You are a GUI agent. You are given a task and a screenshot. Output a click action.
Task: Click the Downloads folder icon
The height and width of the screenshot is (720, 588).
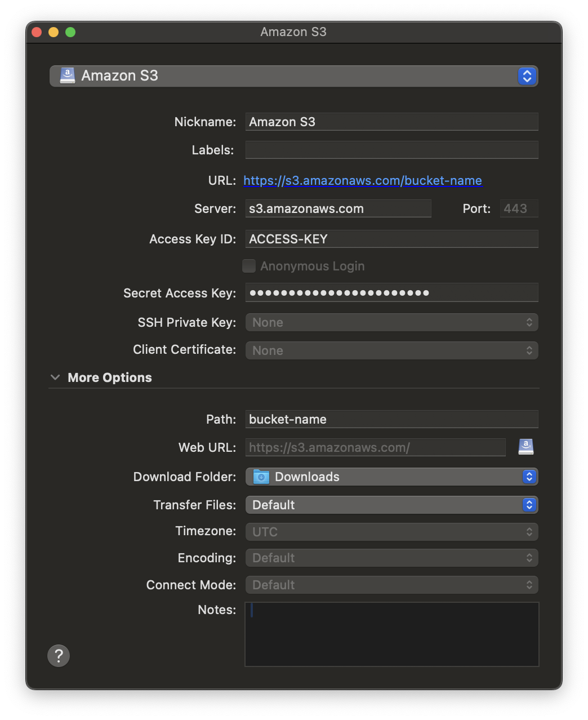point(261,477)
